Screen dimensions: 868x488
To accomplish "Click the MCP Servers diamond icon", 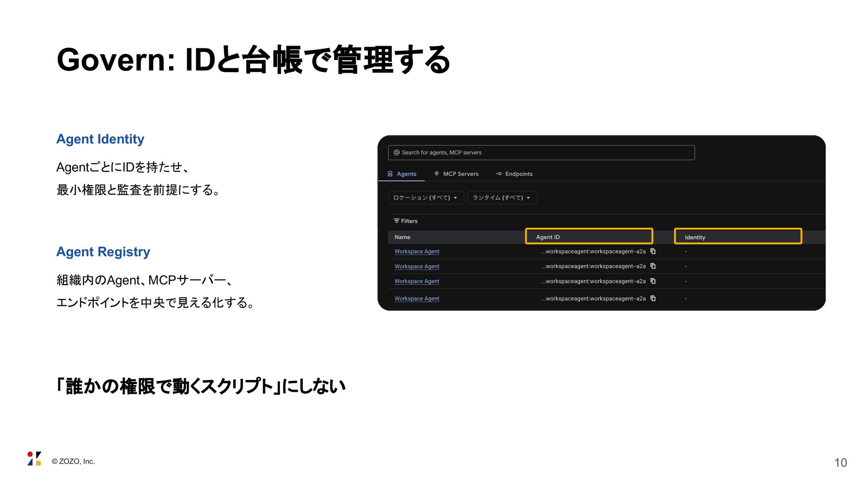I will pos(436,174).
